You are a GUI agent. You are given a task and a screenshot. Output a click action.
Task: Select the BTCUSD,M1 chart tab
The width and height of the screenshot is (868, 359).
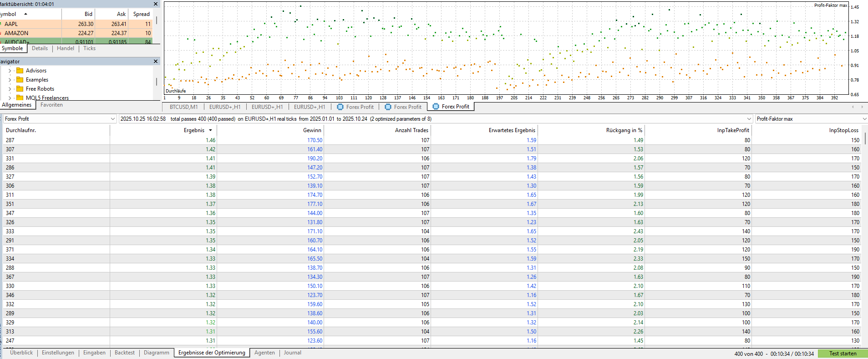[183, 107]
